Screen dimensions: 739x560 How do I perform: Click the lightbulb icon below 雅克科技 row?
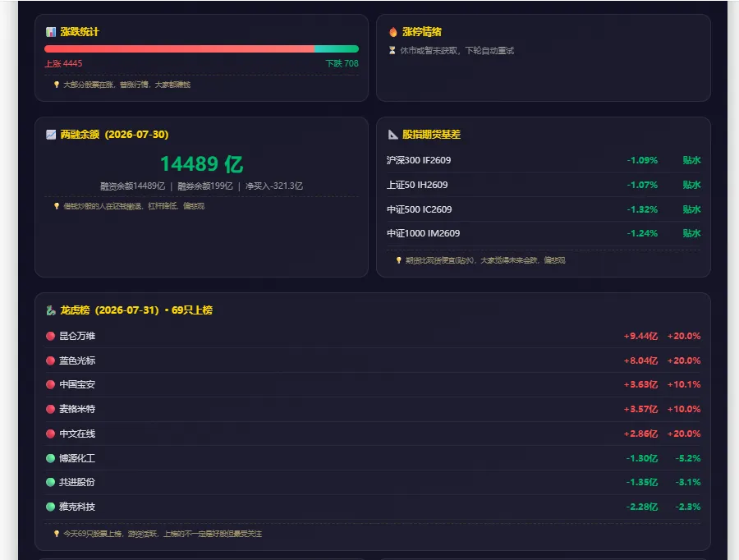click(57, 534)
